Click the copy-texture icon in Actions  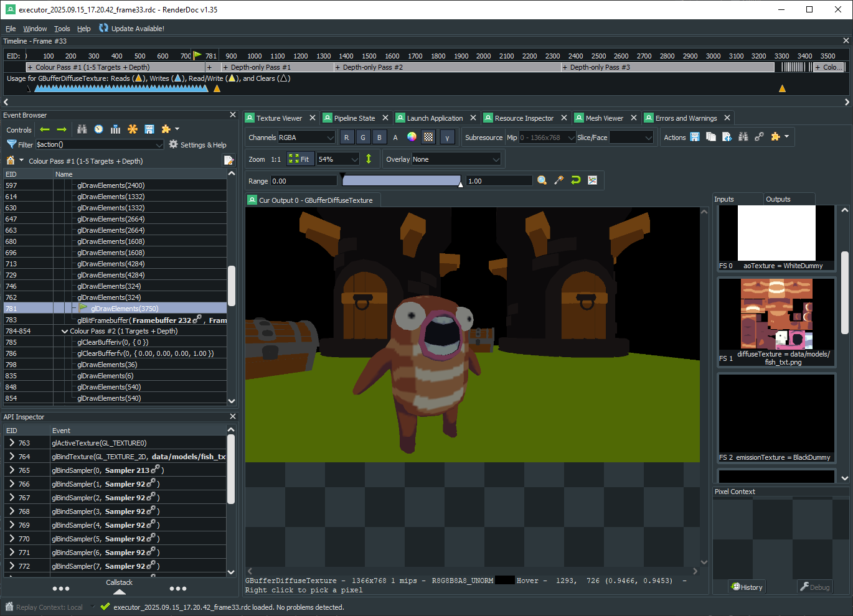(711, 137)
